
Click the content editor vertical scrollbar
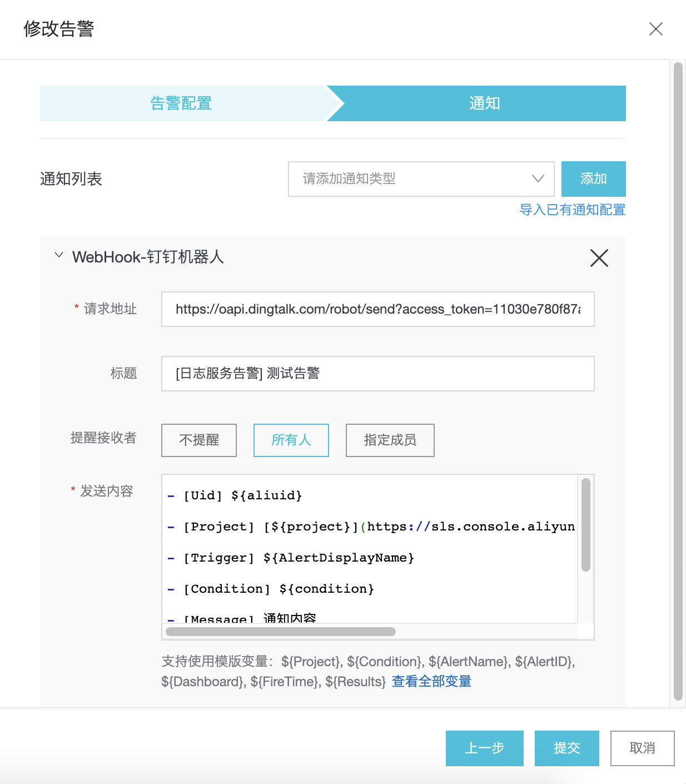point(585,525)
